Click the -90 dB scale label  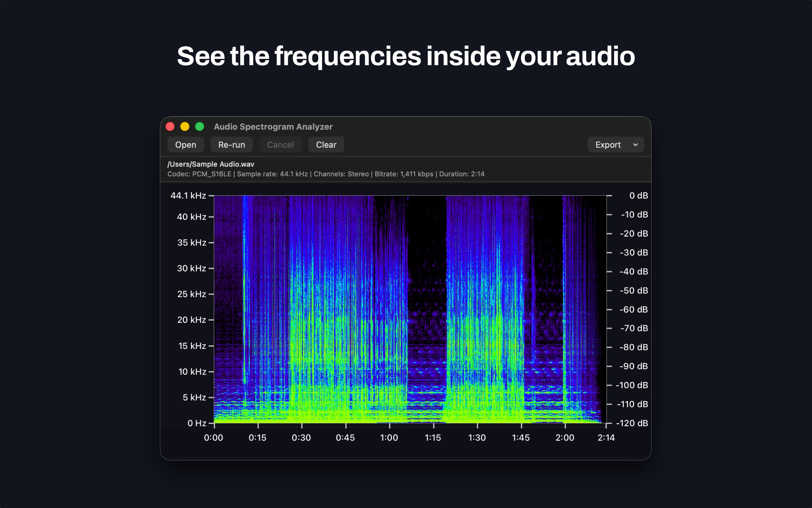tap(634, 366)
